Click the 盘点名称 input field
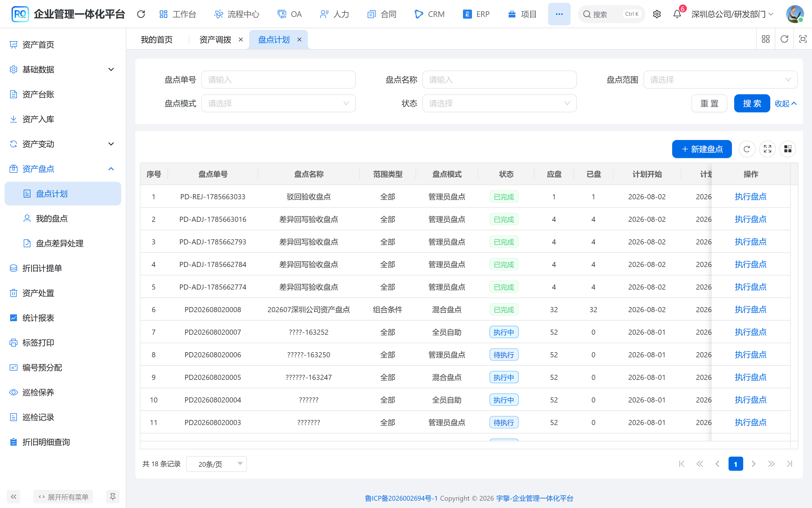The image size is (812, 508). [499, 80]
